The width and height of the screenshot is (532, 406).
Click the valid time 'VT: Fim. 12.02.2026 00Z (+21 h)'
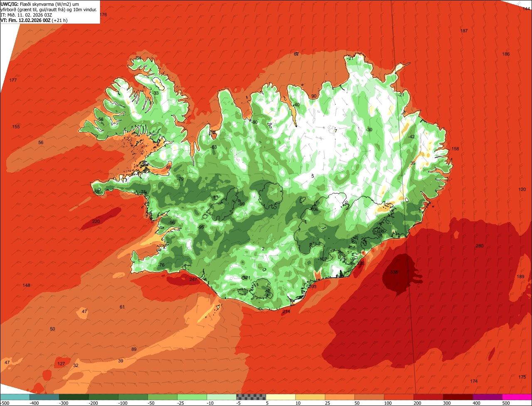click(34, 20)
